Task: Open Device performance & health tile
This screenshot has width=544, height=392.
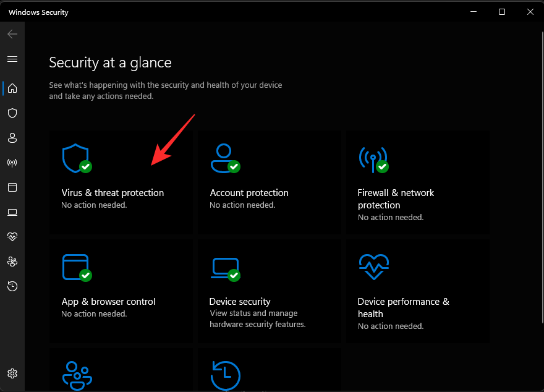Action: pos(415,291)
